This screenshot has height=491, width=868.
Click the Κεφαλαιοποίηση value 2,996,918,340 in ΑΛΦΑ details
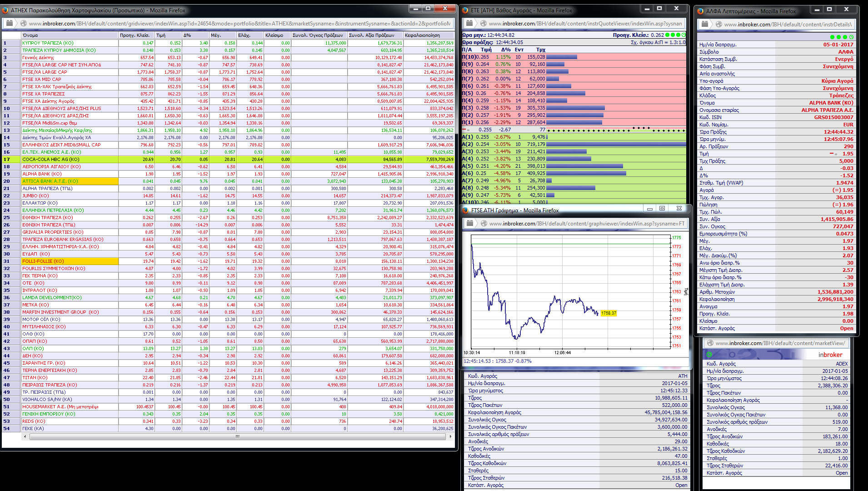click(835, 299)
